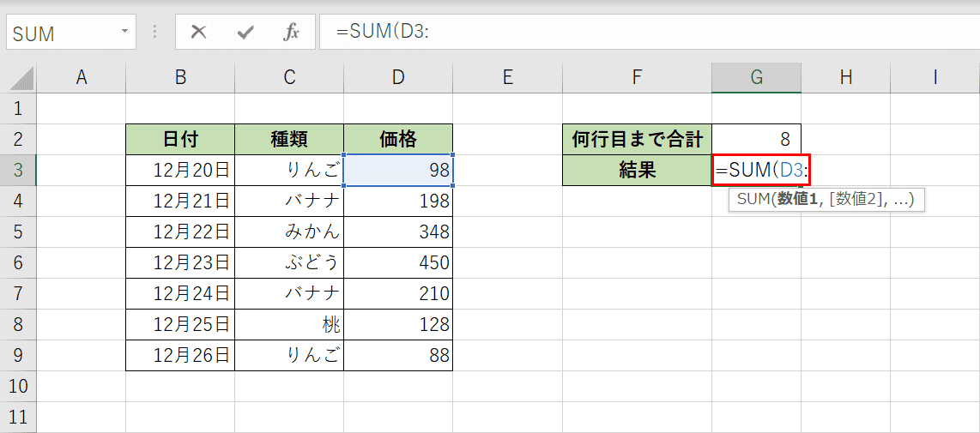The width and height of the screenshot is (980, 433).
Task: Click the price cell 198
Action: (398, 201)
